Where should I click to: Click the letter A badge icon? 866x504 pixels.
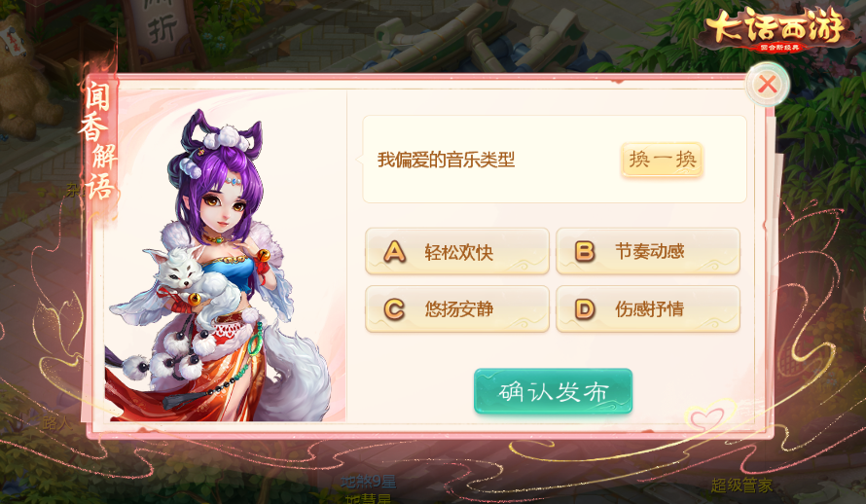click(394, 252)
